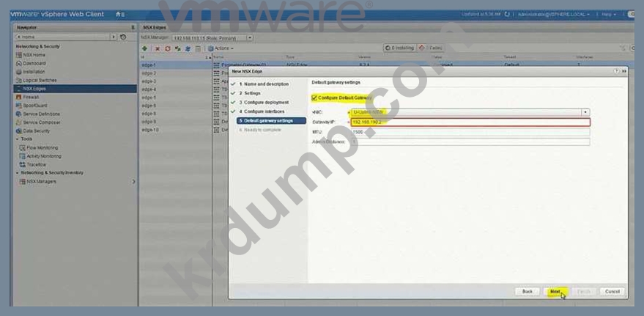This screenshot has height=316, width=644.
Task: Click the help icon in New NSX Edge dialog
Action: tap(616, 71)
